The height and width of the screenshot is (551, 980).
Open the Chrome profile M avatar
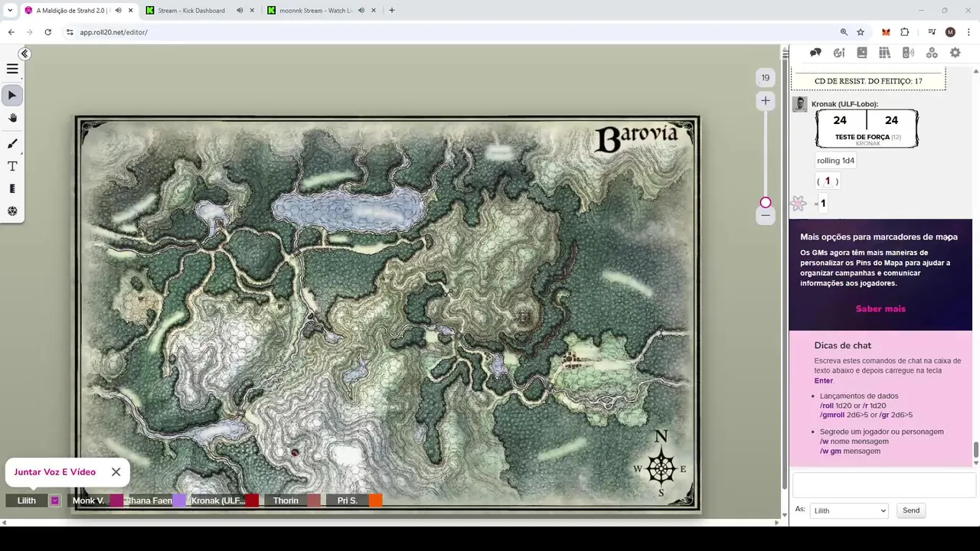pos(950,32)
